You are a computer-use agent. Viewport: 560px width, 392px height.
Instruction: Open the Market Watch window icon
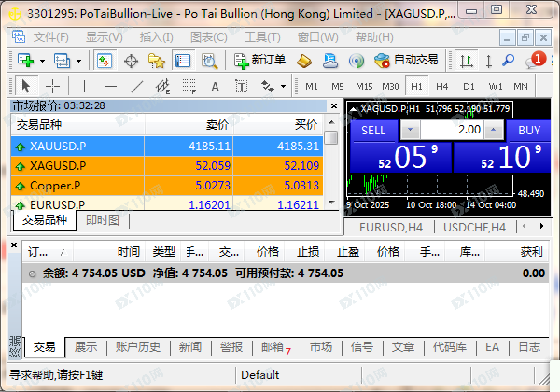coord(105,60)
